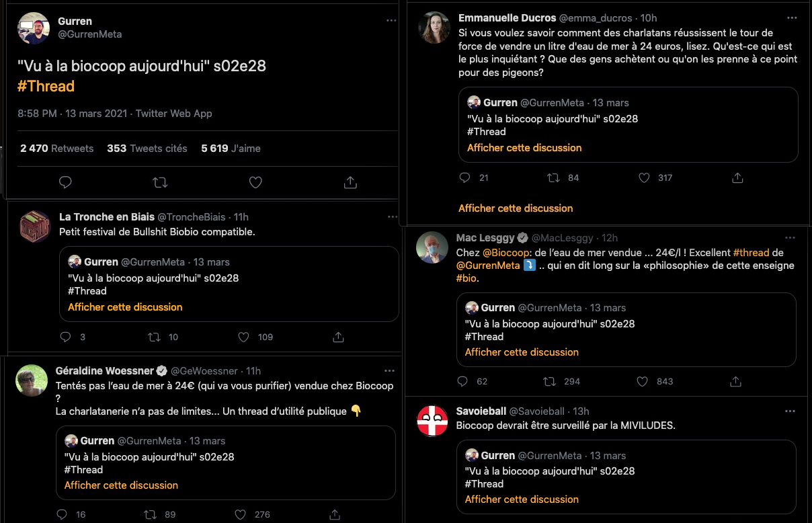Like Gurren's main thread tweet
The image size is (812, 523).
click(x=255, y=182)
